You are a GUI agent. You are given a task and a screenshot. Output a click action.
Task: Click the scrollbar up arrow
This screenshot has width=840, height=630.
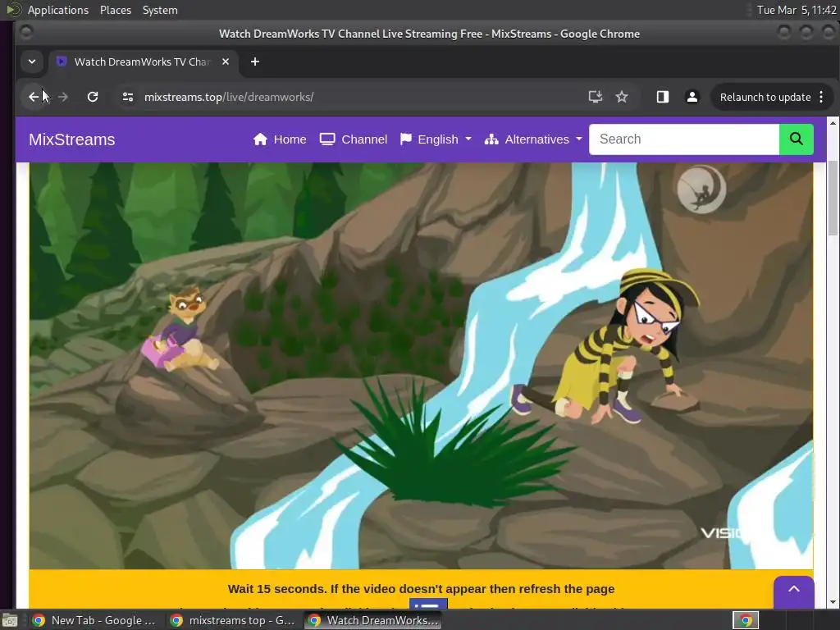(x=833, y=123)
